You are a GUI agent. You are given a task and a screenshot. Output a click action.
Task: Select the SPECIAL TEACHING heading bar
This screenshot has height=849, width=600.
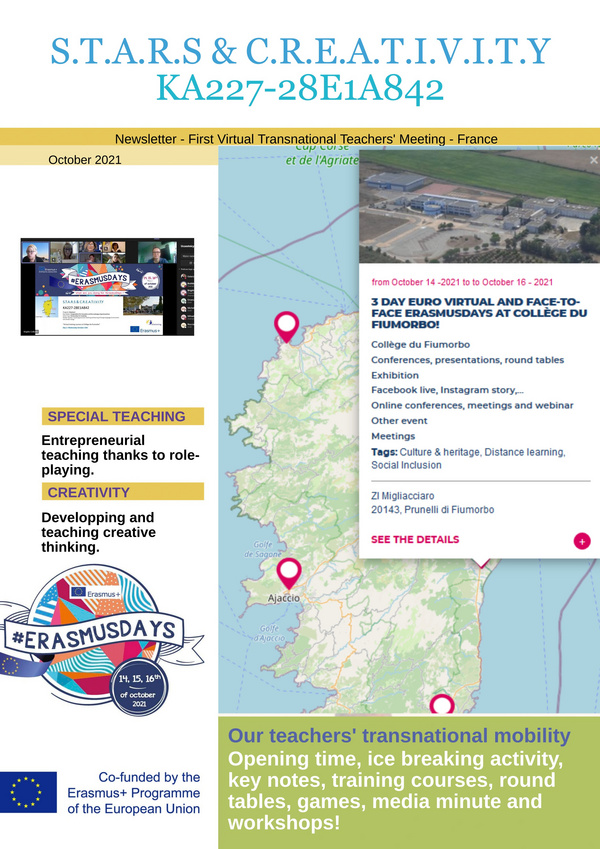[123, 417]
